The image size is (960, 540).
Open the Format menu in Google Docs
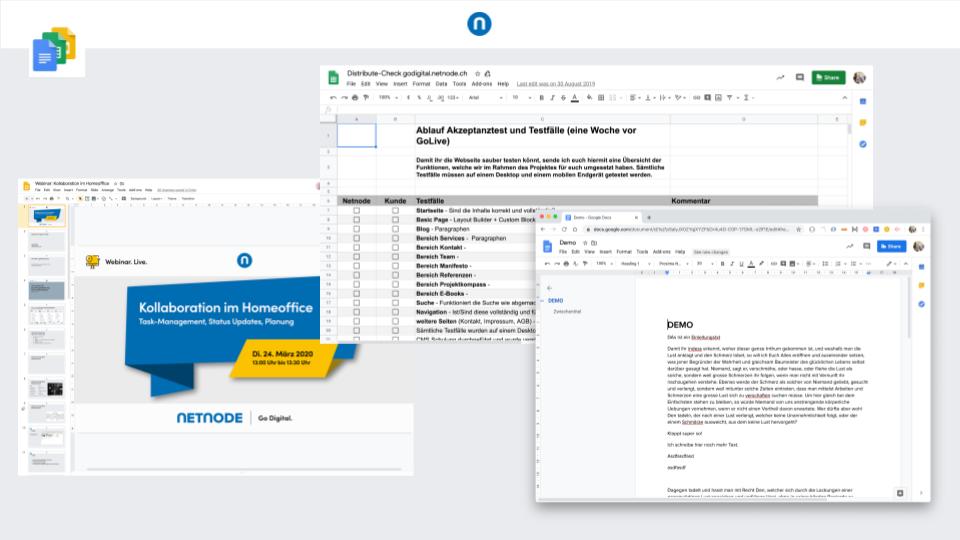(623, 251)
